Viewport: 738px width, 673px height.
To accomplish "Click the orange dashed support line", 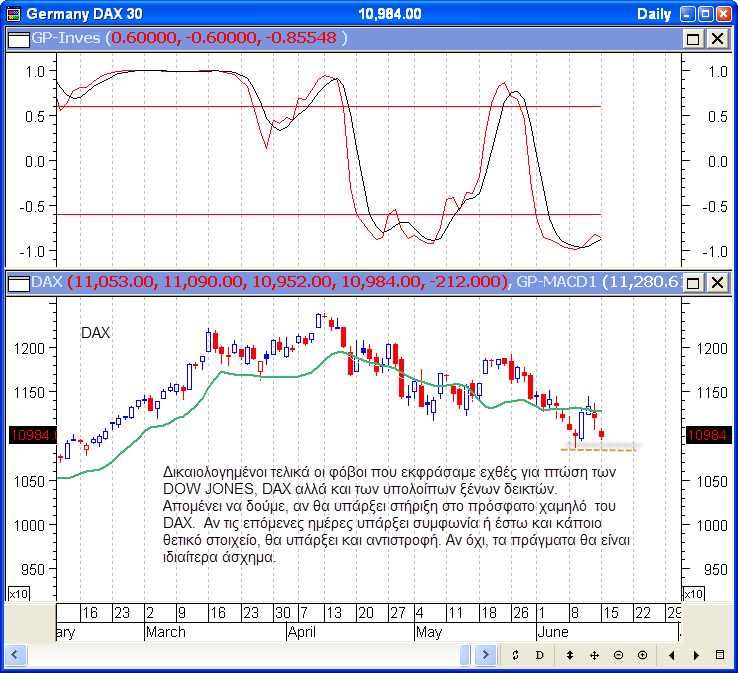I will pos(598,450).
